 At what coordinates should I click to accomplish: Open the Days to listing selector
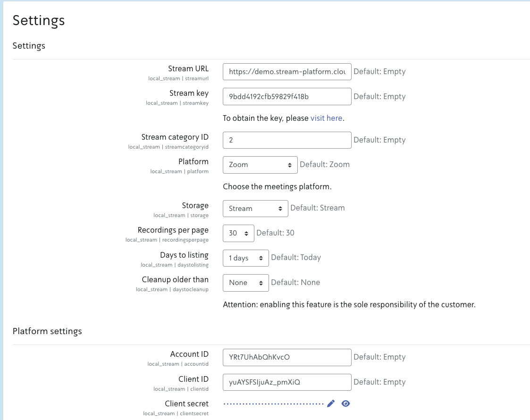pos(245,258)
